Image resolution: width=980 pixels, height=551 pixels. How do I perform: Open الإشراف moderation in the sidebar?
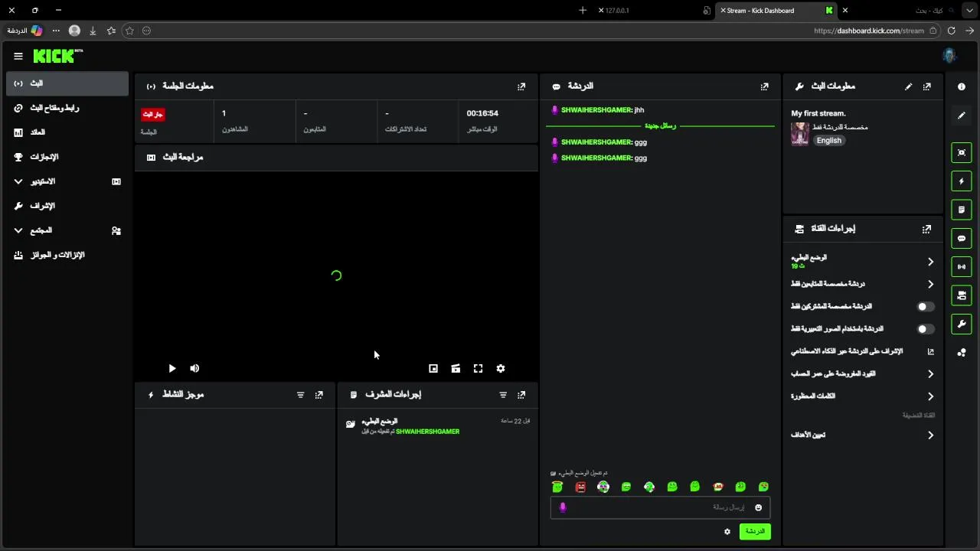[67, 206]
